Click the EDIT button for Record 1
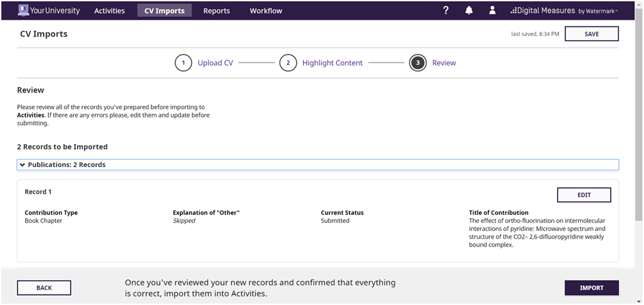Viewport: 644px width, 305px height. click(583, 195)
